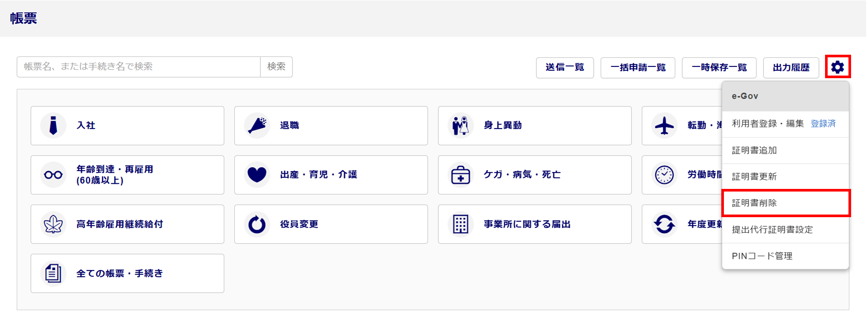The image size is (868, 314).
Task: Focus the 帳票名 search input field
Action: [x=139, y=66]
